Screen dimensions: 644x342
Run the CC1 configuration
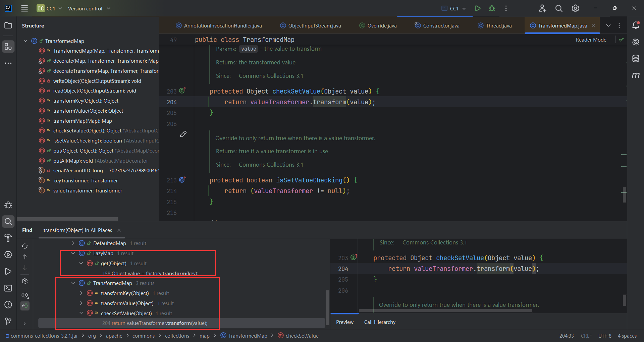click(478, 8)
